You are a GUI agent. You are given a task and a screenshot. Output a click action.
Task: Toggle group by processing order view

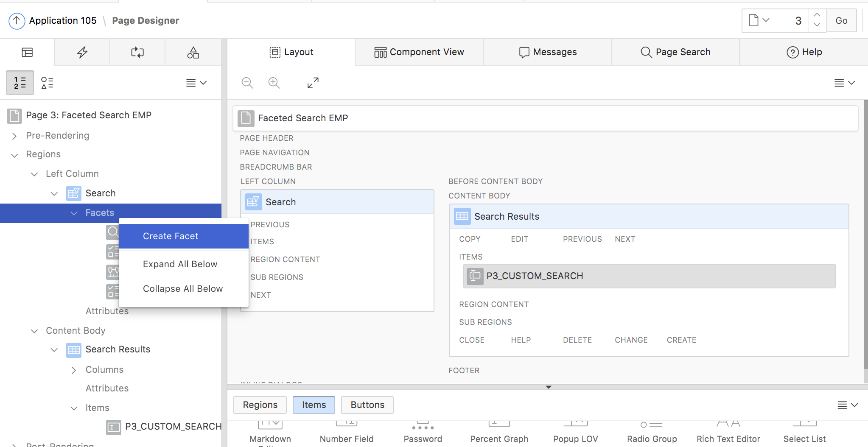tap(20, 83)
